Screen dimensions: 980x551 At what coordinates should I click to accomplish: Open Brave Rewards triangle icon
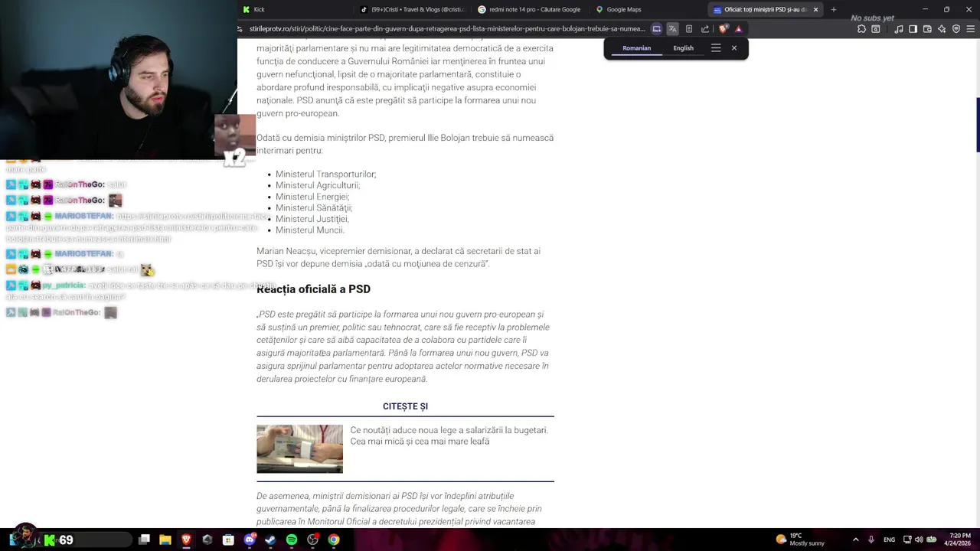(738, 28)
